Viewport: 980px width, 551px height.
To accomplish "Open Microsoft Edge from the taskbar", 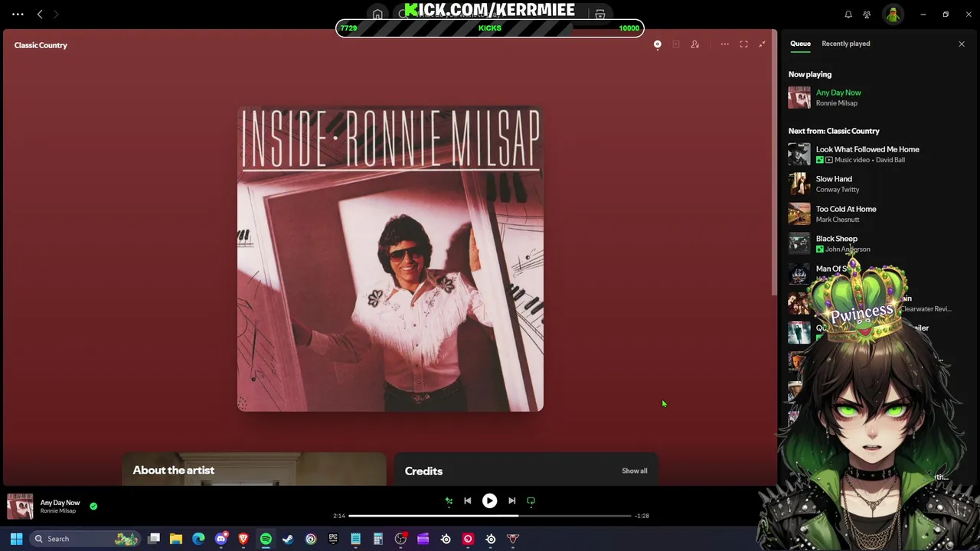I will point(198,539).
